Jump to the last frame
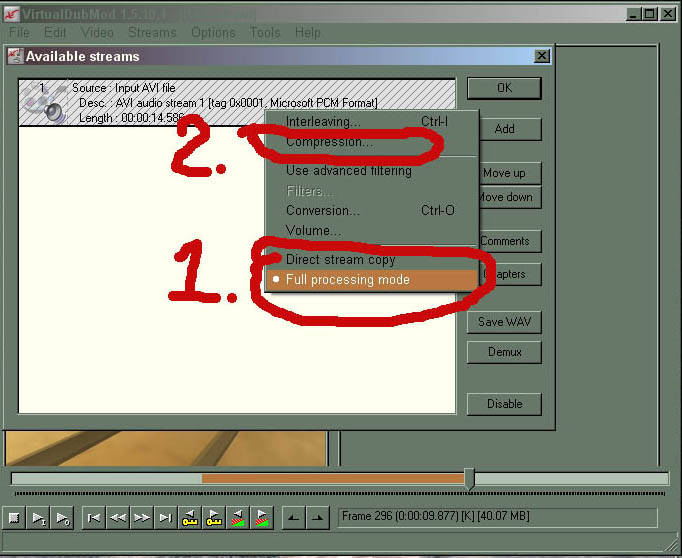Screen dimensions: 682x558 [166, 518]
